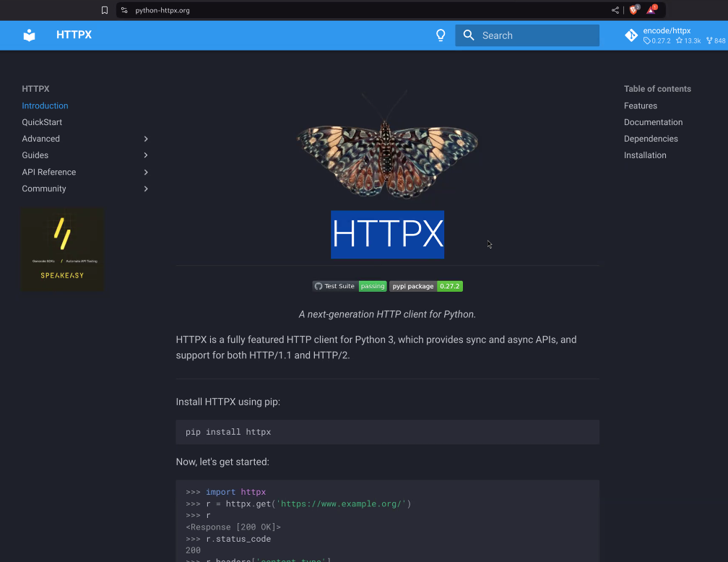Open the Speakeasy sponsor banner

point(62,249)
